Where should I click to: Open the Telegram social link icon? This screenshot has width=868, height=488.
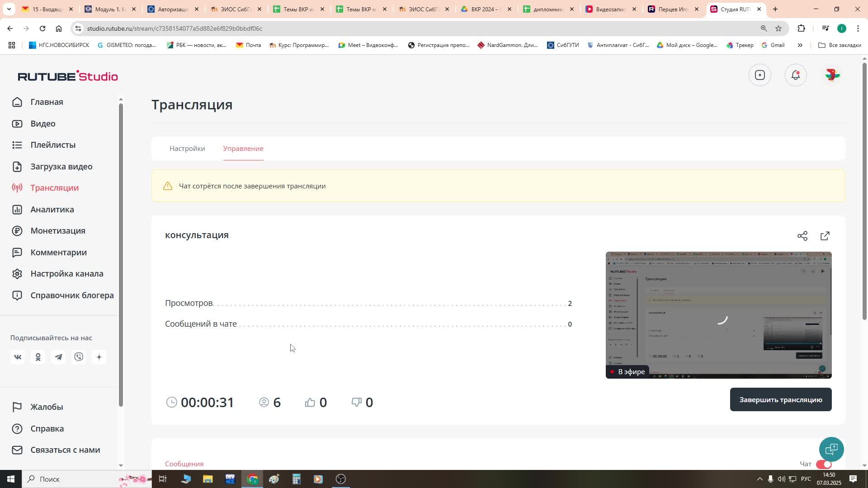point(58,357)
